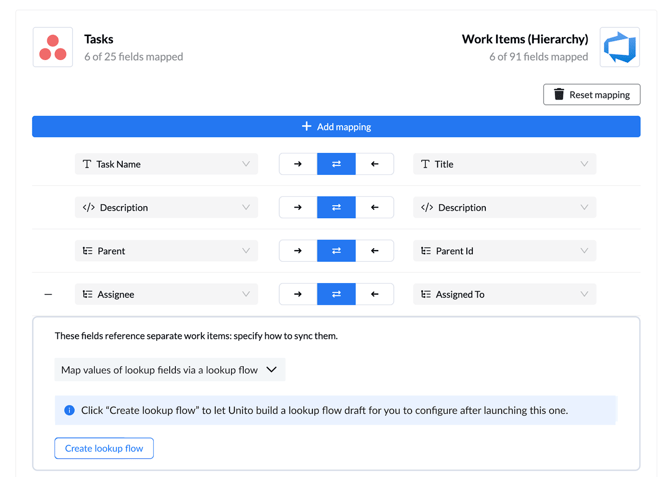Click the info icon in lookup flow notice
Image resolution: width=670 pixels, height=477 pixels.
click(69, 410)
